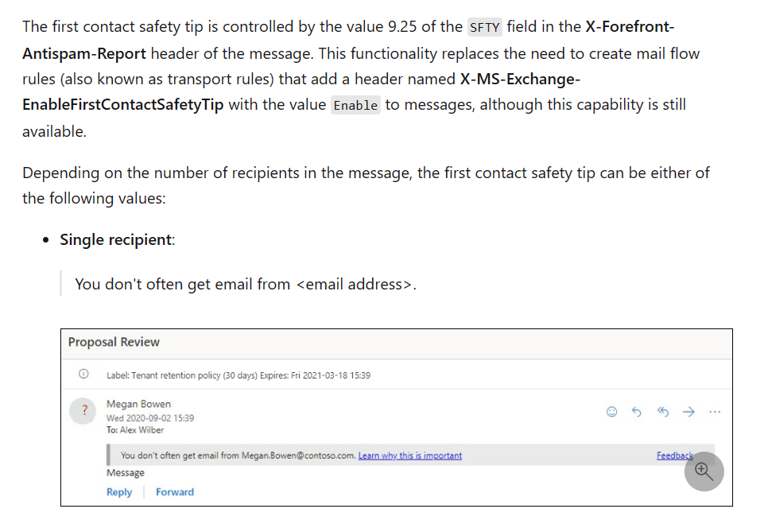Click the smiley reaction icon in email header
The image size is (760, 532).
click(611, 412)
